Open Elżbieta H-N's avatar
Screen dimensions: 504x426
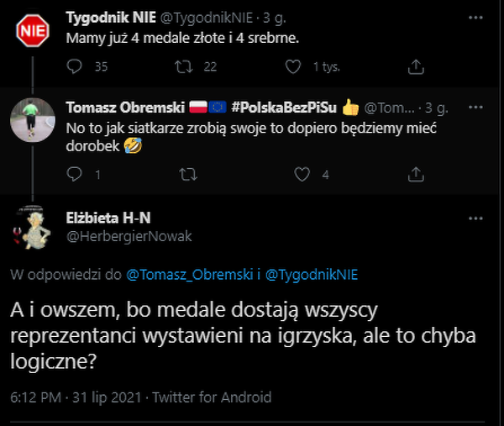pyautogui.click(x=32, y=228)
